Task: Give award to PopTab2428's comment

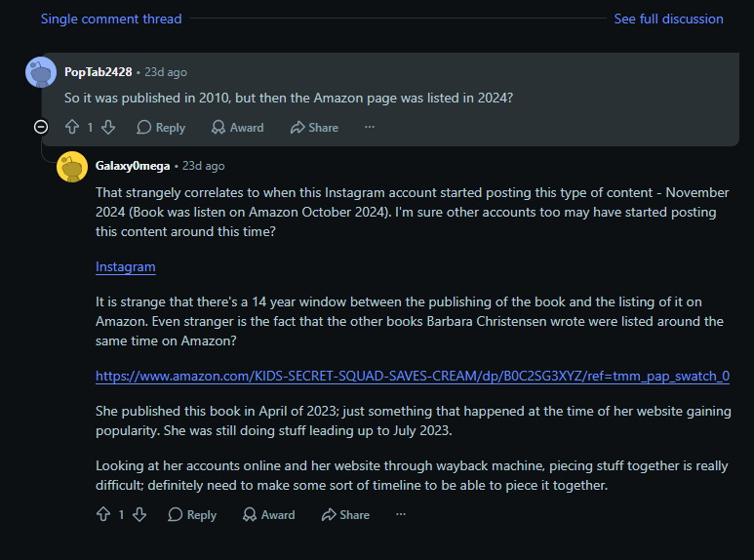Action: [238, 127]
